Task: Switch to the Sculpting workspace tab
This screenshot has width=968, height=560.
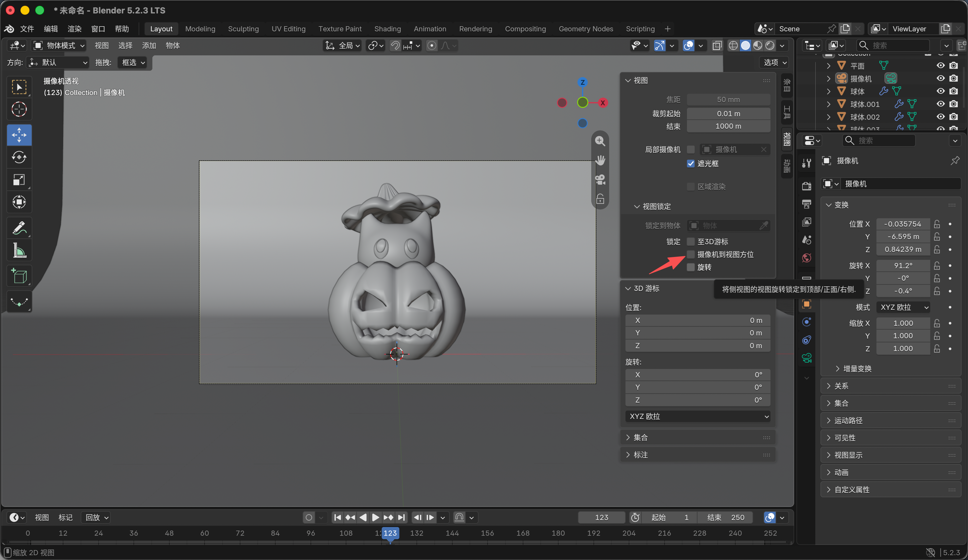Action: [x=243, y=29]
